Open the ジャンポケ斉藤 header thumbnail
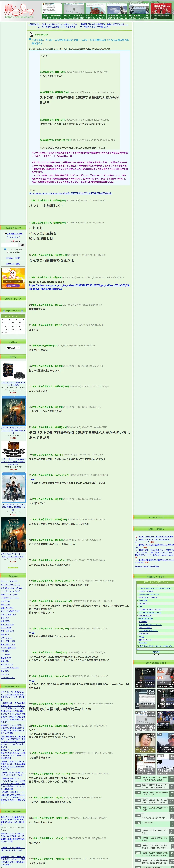Screen dimensions: 174x868 52,11
